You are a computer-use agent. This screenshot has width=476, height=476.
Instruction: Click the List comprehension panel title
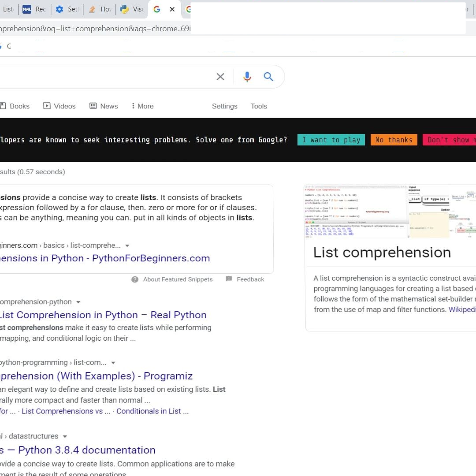coord(382,253)
